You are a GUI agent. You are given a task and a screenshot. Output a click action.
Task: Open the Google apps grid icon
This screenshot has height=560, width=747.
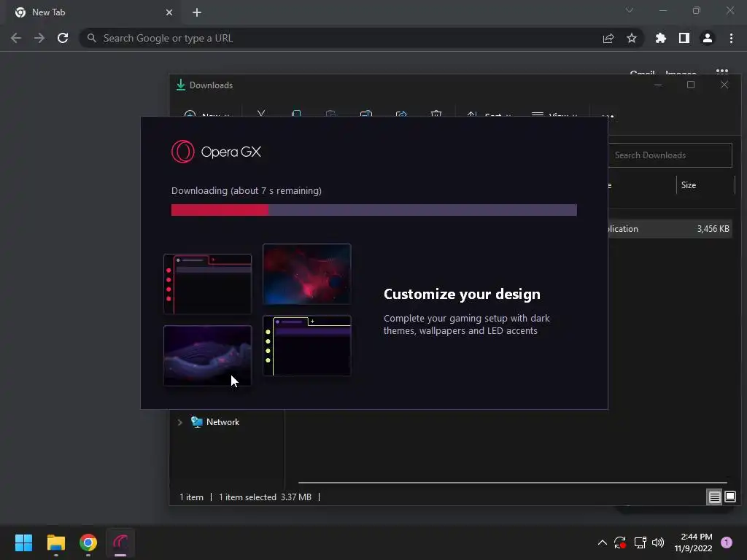(722, 72)
